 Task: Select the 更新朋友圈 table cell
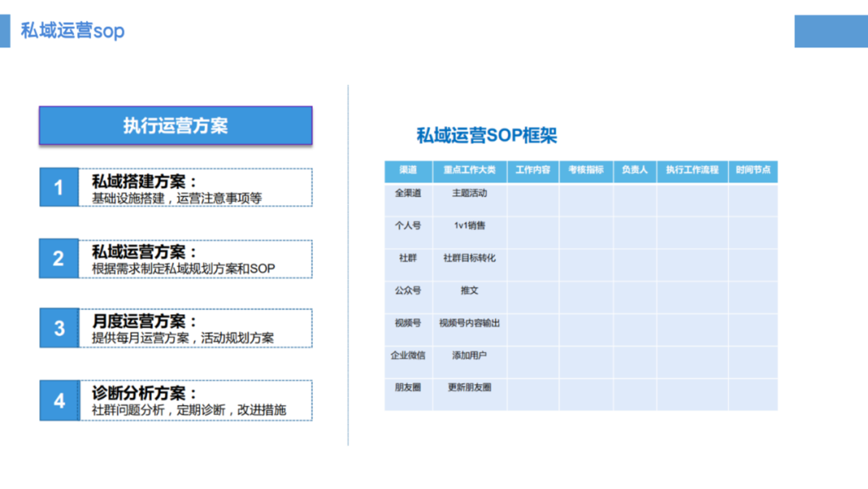[x=469, y=394]
